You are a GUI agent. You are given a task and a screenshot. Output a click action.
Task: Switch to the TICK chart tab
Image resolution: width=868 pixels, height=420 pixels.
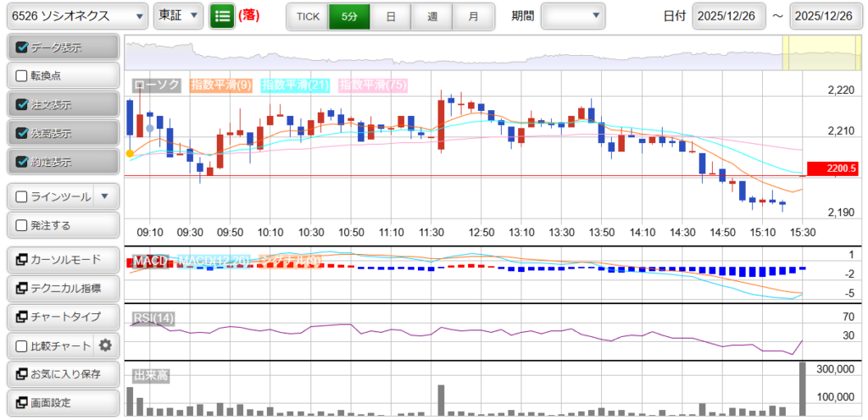coord(308,16)
